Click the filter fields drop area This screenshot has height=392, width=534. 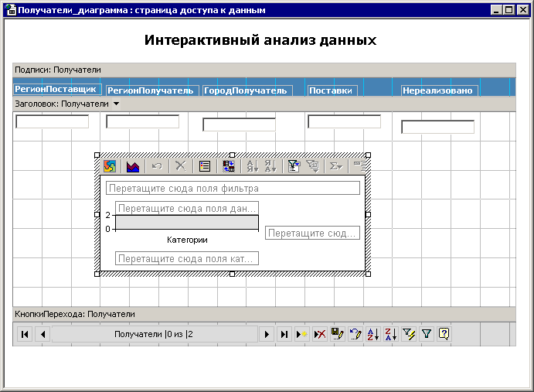(x=233, y=188)
